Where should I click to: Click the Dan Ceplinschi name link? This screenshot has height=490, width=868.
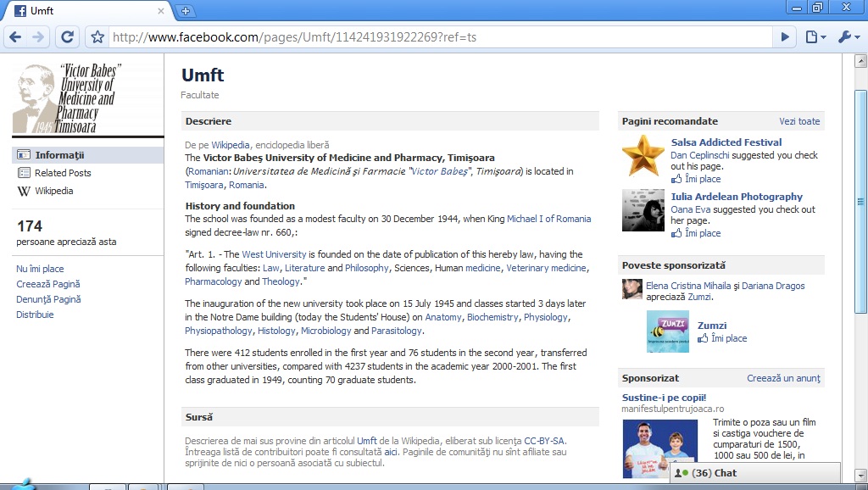tap(699, 156)
